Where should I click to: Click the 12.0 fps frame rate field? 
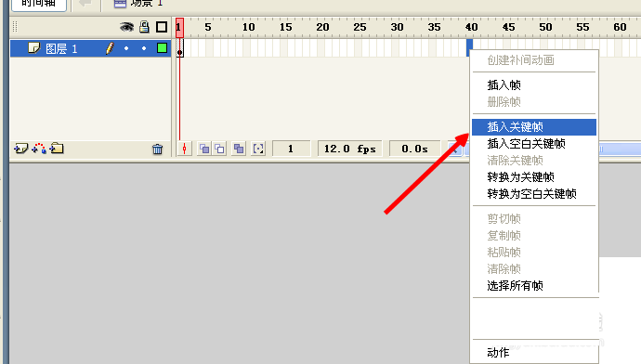[350, 149]
